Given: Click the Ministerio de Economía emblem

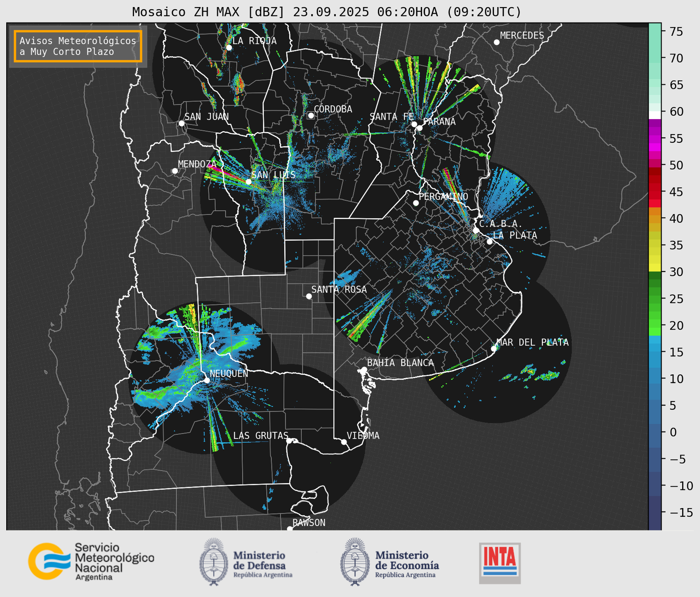Looking at the screenshot, I should click(x=354, y=562).
